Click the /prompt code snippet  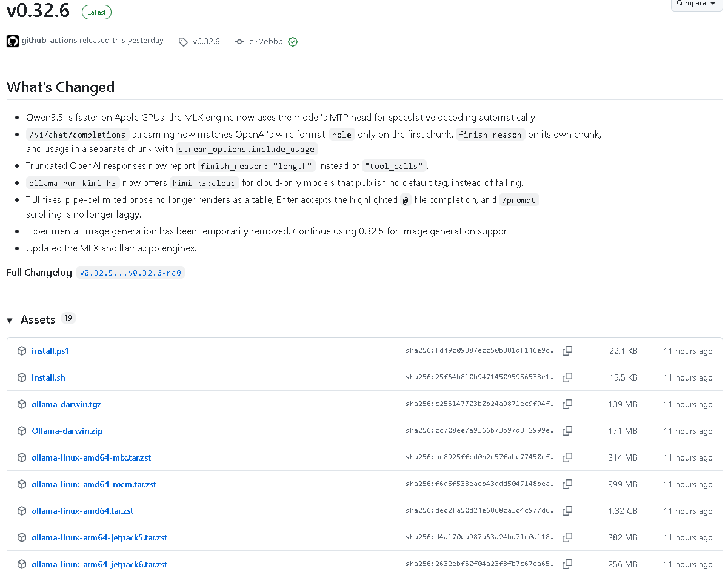(x=519, y=200)
